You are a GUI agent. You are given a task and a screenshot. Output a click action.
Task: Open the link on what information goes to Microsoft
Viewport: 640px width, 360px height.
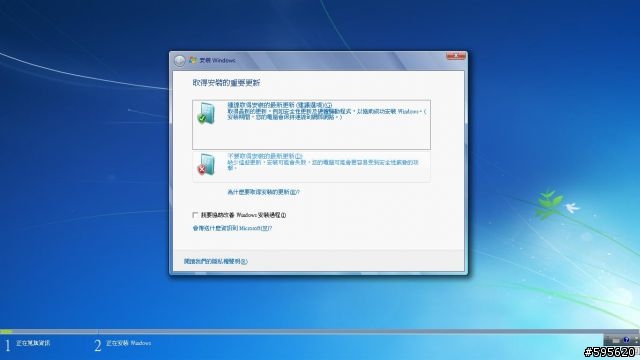(232, 228)
